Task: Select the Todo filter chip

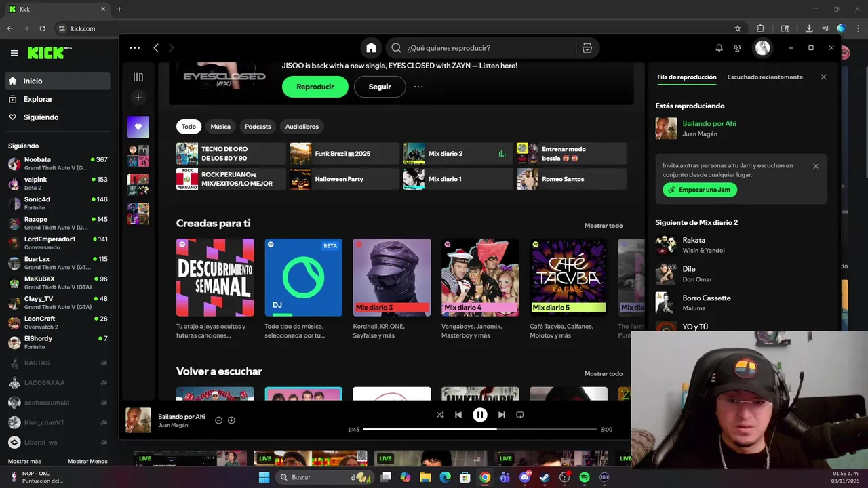Action: [x=189, y=127]
